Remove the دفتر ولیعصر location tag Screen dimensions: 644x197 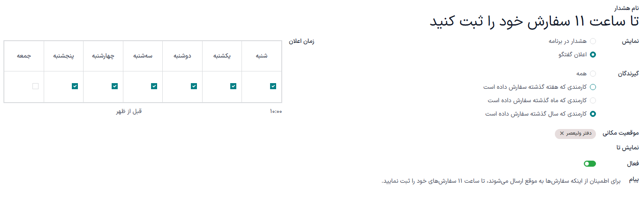point(562,134)
